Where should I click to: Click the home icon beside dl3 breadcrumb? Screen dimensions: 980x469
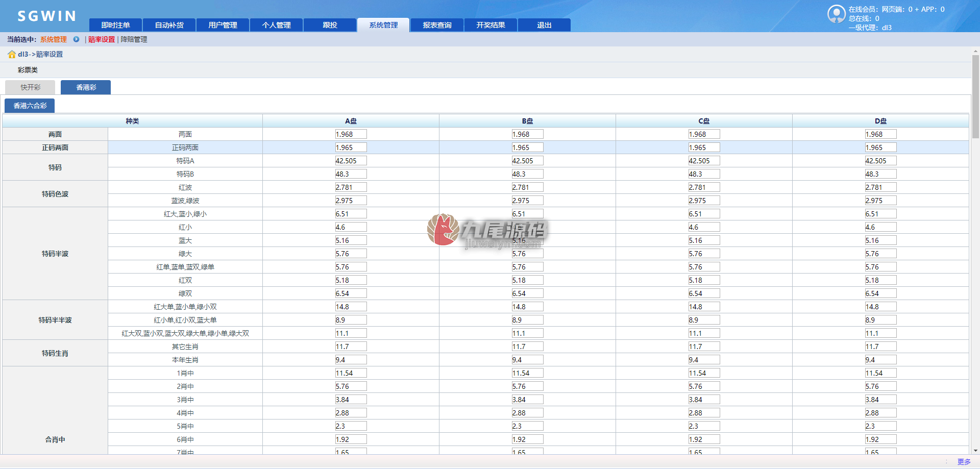[12, 54]
